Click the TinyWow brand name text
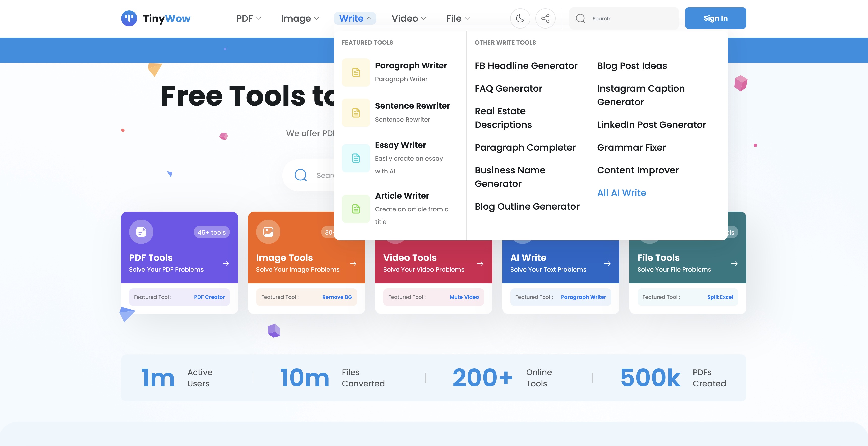This screenshot has width=868, height=446. coord(166,18)
